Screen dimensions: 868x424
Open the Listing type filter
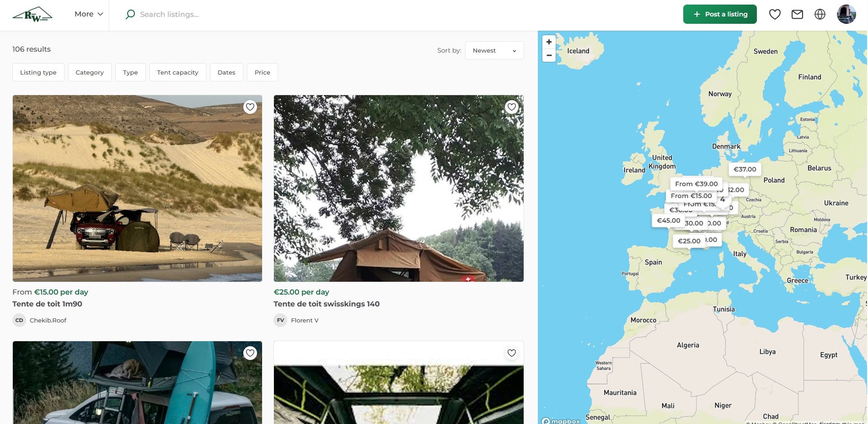[x=38, y=72]
